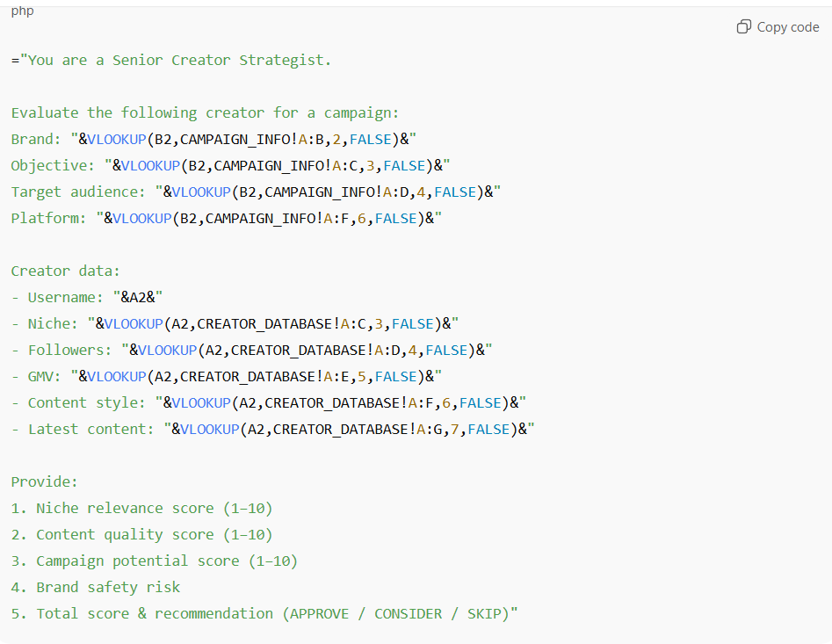Select the Followers lookup line
The height and width of the screenshot is (644, 832).
(251, 351)
